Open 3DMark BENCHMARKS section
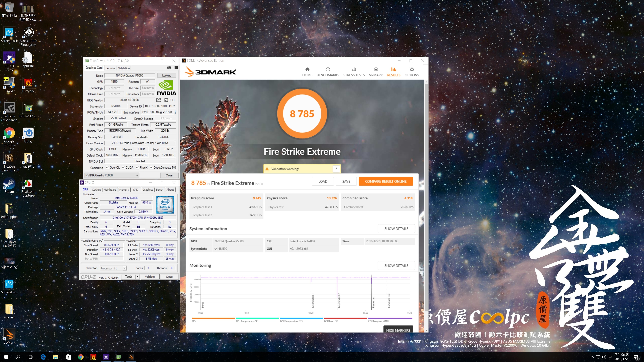 [328, 72]
